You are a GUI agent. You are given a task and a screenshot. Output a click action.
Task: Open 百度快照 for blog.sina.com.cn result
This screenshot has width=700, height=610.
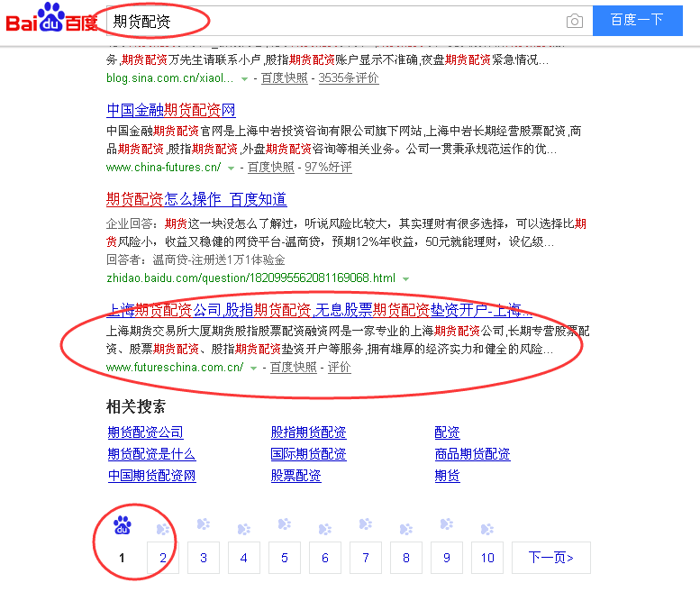point(285,78)
